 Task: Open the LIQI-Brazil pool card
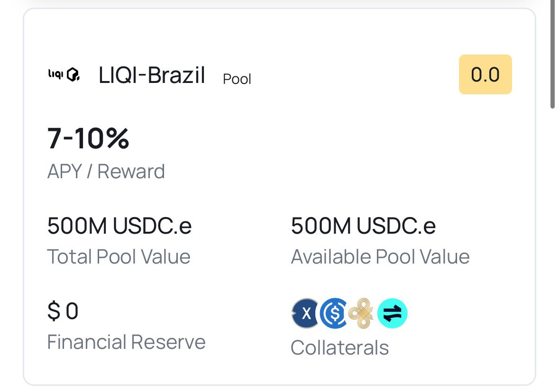click(x=280, y=196)
